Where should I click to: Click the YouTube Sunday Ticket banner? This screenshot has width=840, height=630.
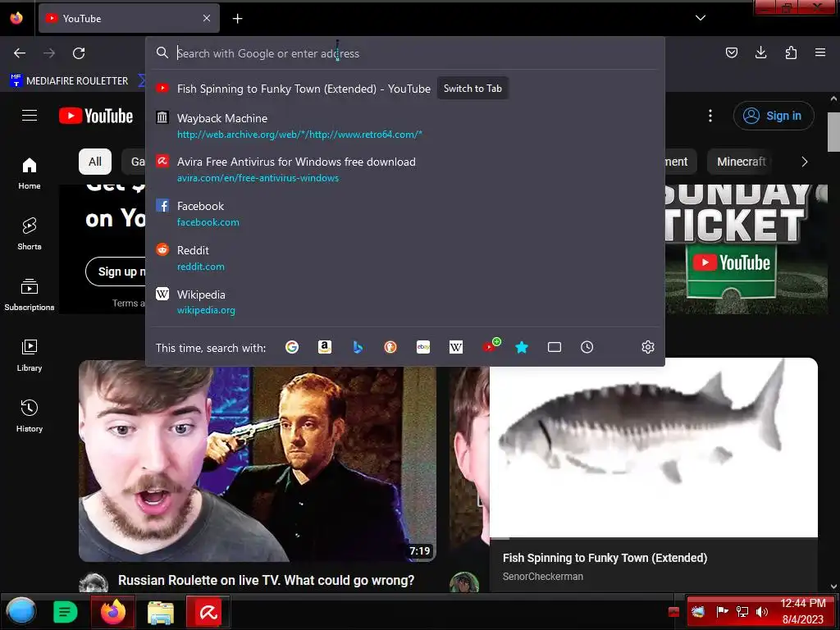[746, 249]
